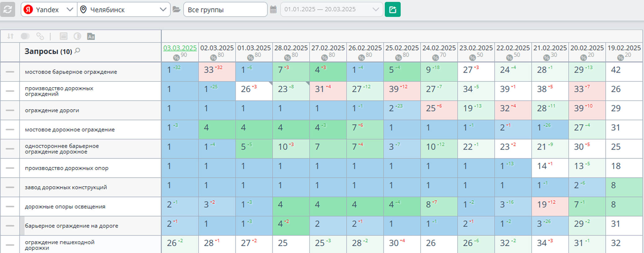Click position 25 cell for ограждение дороги on 24.02.2025

439,110
